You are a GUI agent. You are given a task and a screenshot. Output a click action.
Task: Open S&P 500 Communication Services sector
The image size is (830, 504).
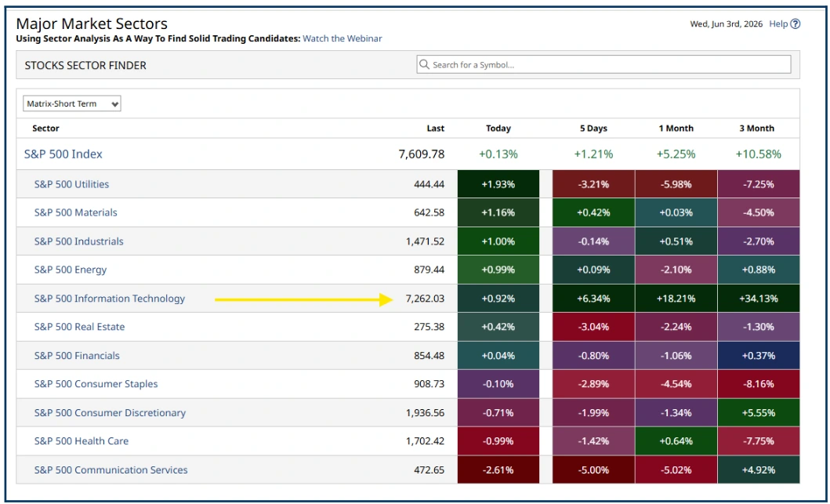point(111,470)
